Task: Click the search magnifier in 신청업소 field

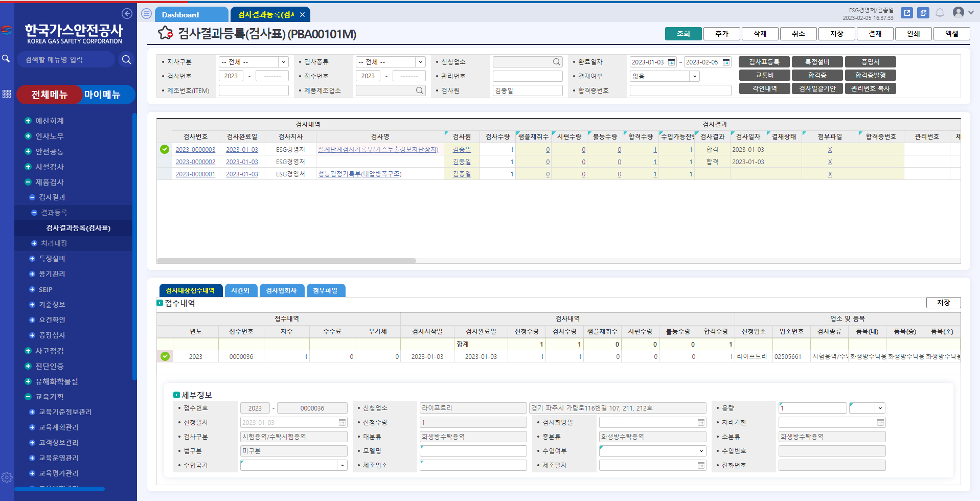Action: [556, 62]
